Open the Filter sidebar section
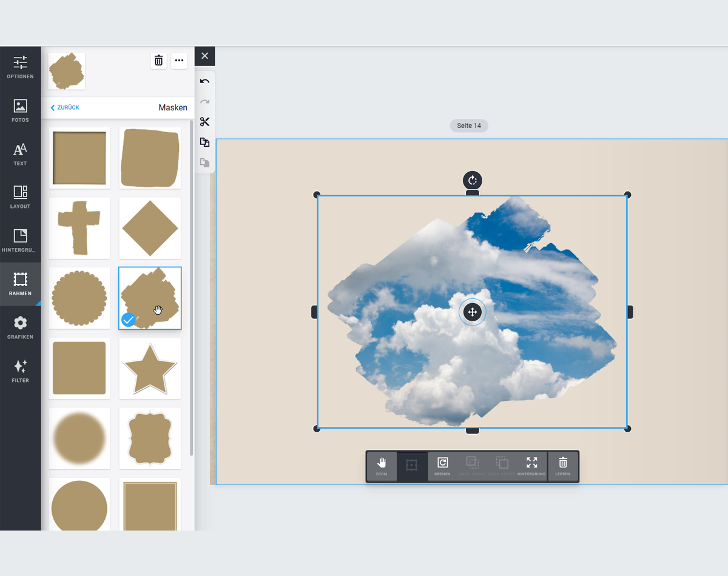The image size is (728, 576). pos(20,371)
